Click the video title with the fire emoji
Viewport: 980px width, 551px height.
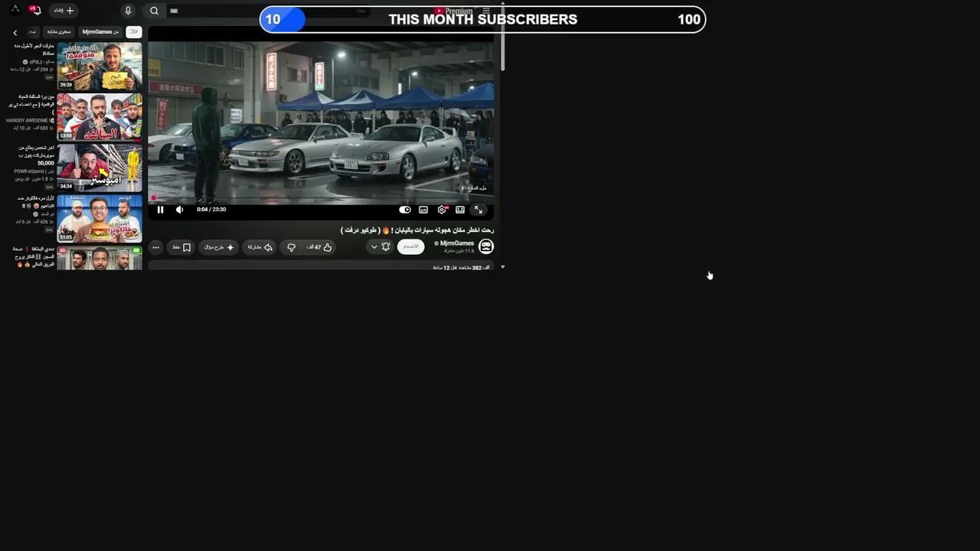point(417,230)
